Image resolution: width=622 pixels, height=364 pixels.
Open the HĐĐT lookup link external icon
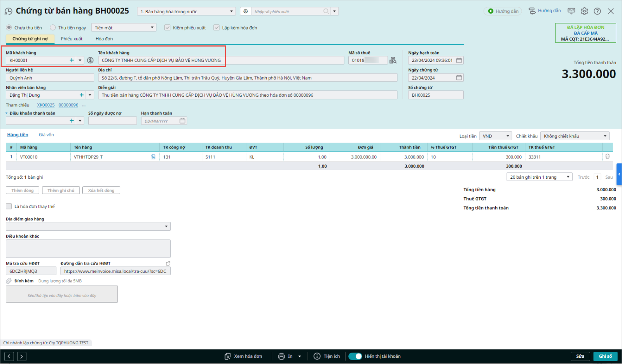(168, 263)
